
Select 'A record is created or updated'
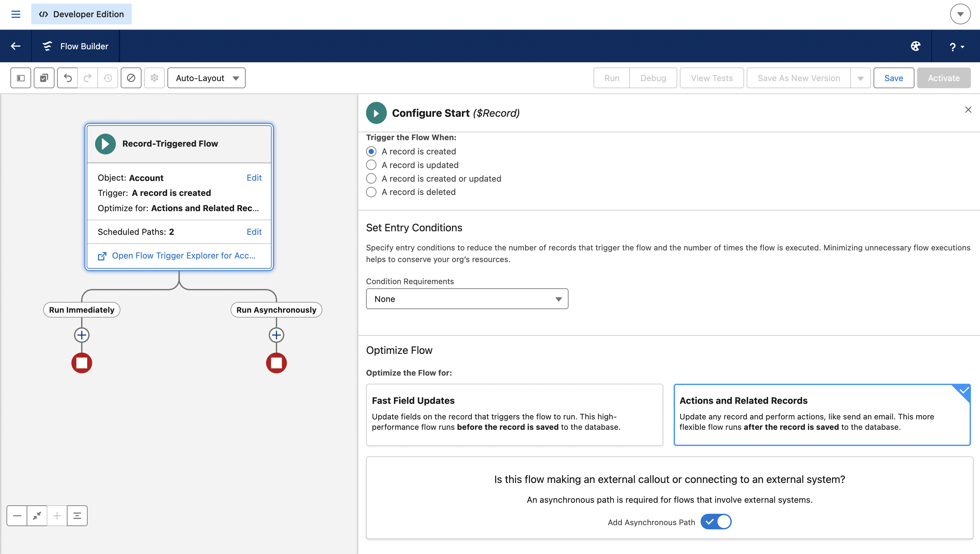click(371, 178)
